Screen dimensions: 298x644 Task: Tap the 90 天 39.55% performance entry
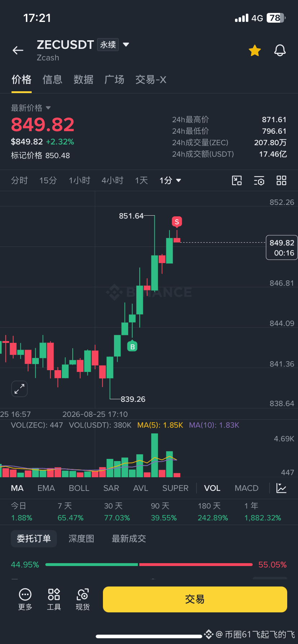[164, 512]
